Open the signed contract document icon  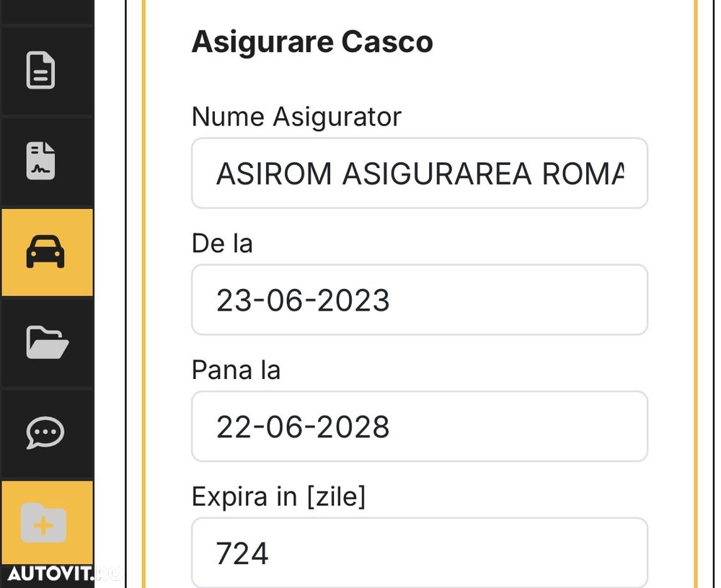pyautogui.click(x=41, y=161)
